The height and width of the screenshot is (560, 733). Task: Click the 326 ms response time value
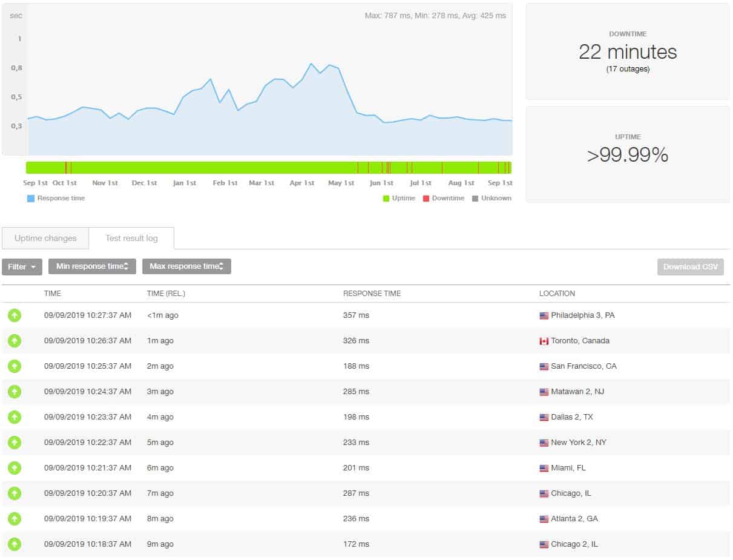point(356,341)
